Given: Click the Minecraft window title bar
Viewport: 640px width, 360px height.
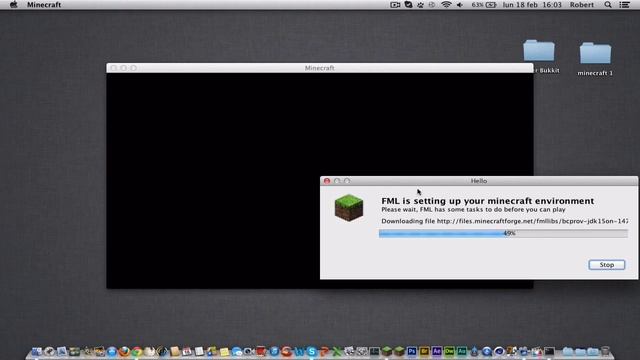Looking at the screenshot, I should pos(320,68).
